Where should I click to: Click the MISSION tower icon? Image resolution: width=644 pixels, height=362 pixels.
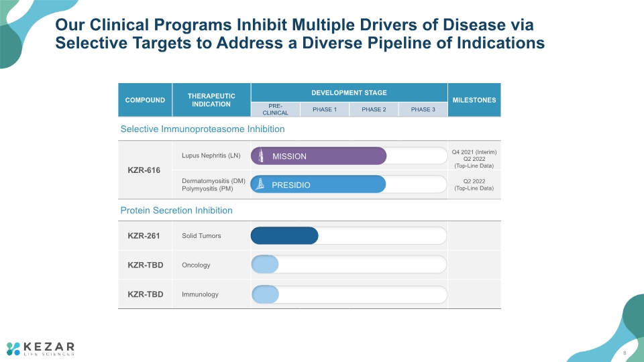point(261,156)
